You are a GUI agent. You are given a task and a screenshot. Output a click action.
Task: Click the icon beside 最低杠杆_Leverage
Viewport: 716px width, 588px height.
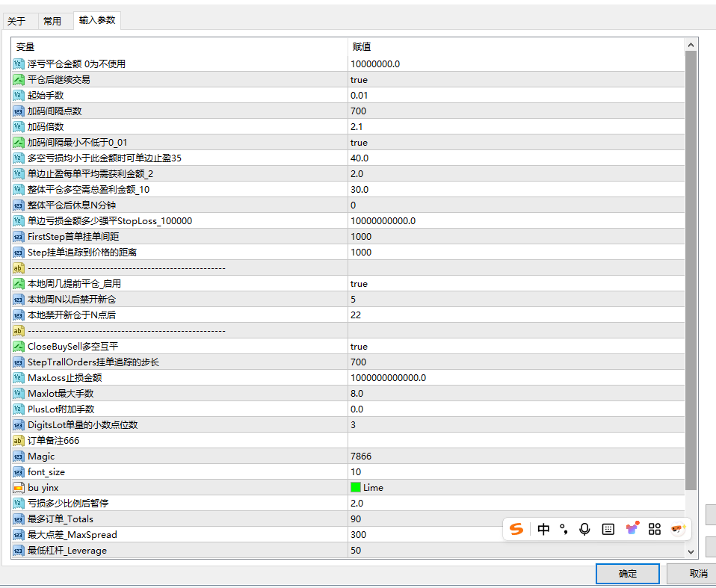click(x=18, y=551)
